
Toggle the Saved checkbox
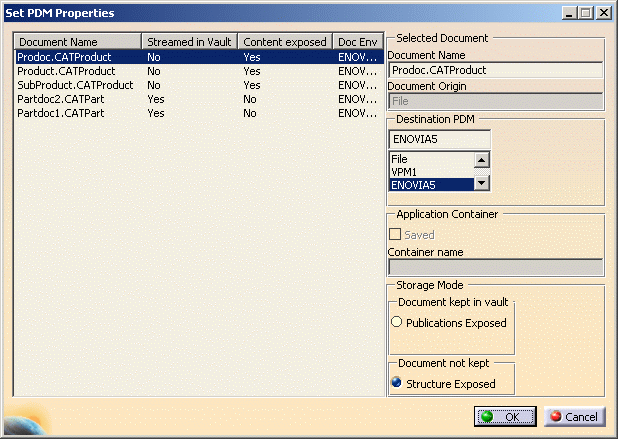point(397,234)
